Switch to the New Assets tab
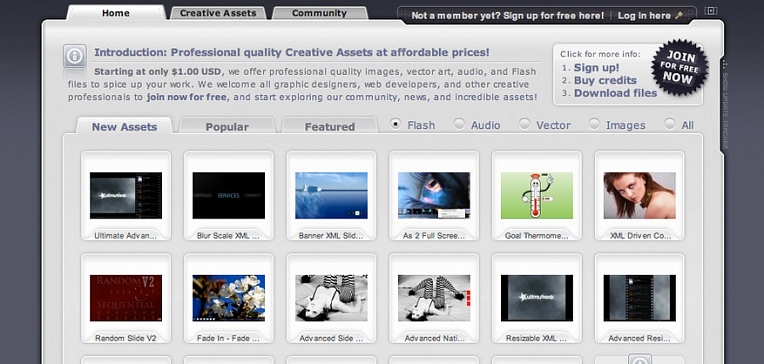Screen dimensions: 764x364 (x=124, y=127)
